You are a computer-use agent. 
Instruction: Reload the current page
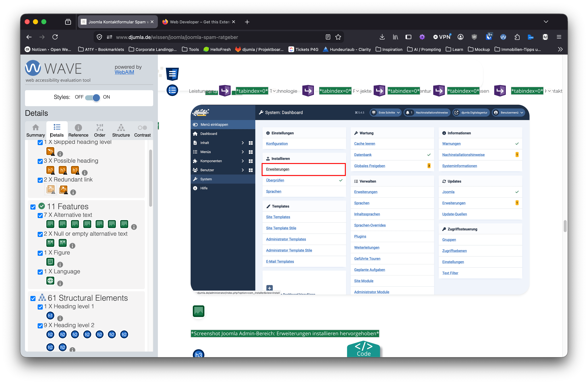(55, 37)
